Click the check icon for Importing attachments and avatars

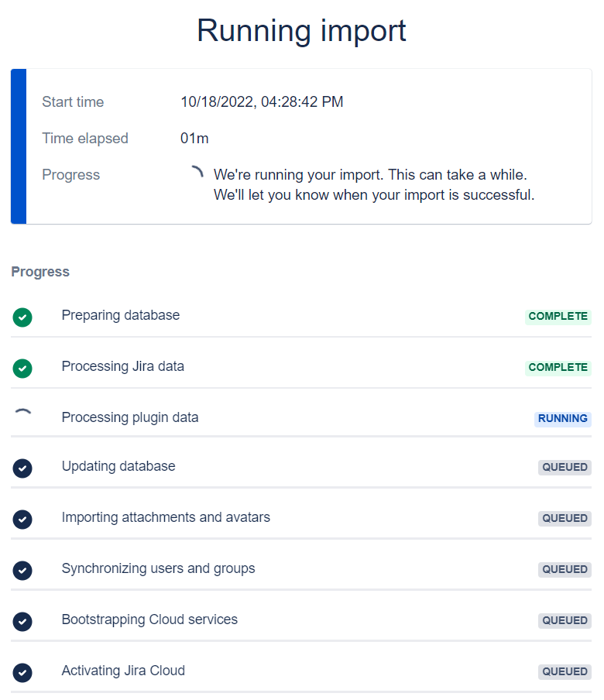(22, 519)
